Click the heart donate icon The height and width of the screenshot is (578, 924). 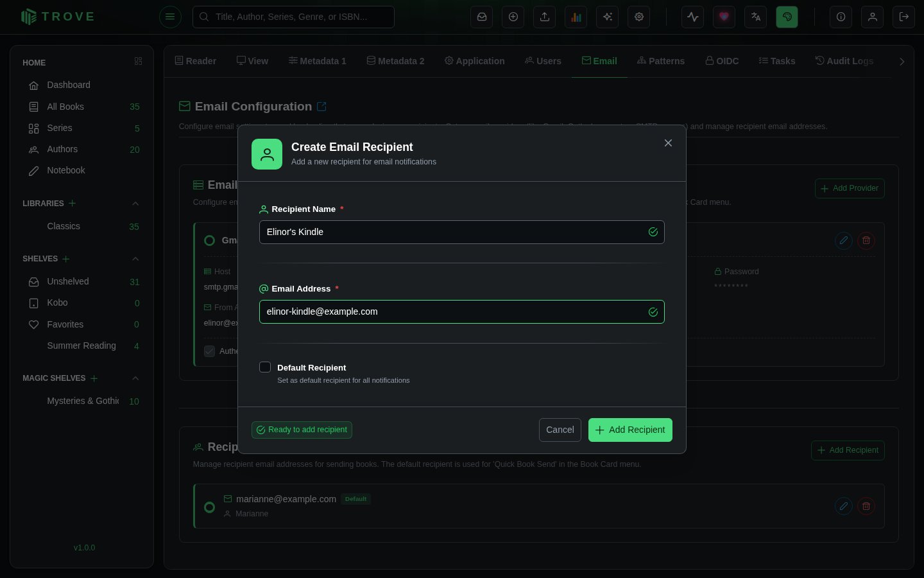(x=724, y=17)
